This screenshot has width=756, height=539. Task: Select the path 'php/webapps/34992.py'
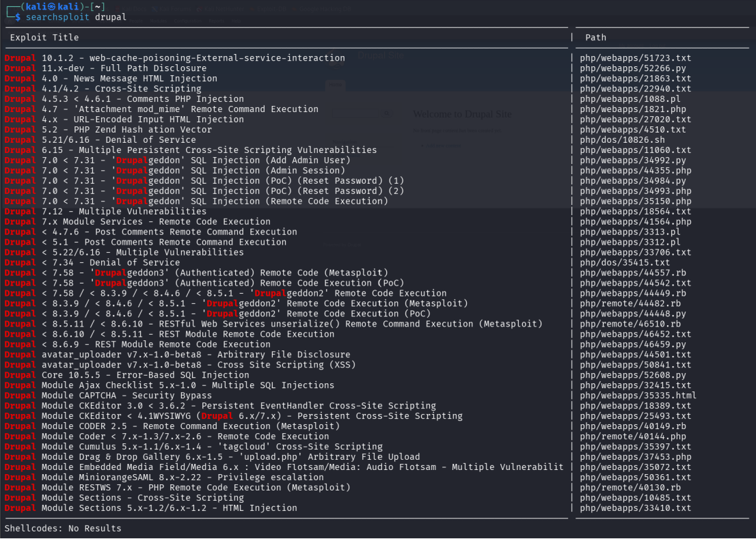[632, 161]
